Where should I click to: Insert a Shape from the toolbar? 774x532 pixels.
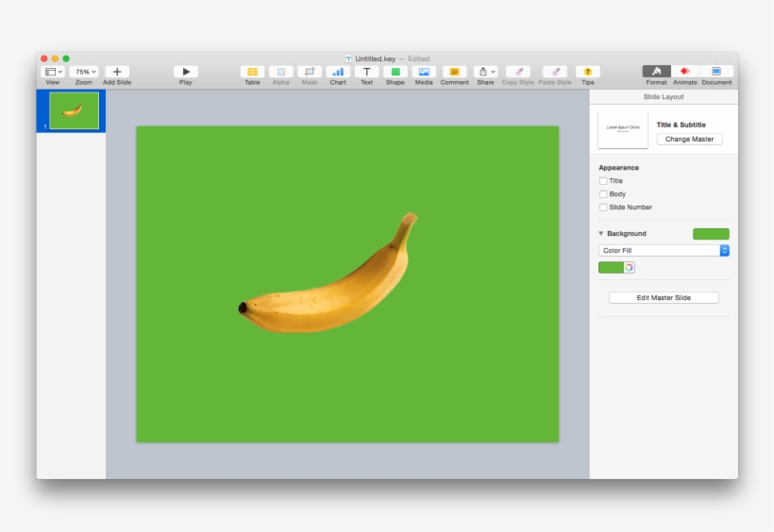395,72
